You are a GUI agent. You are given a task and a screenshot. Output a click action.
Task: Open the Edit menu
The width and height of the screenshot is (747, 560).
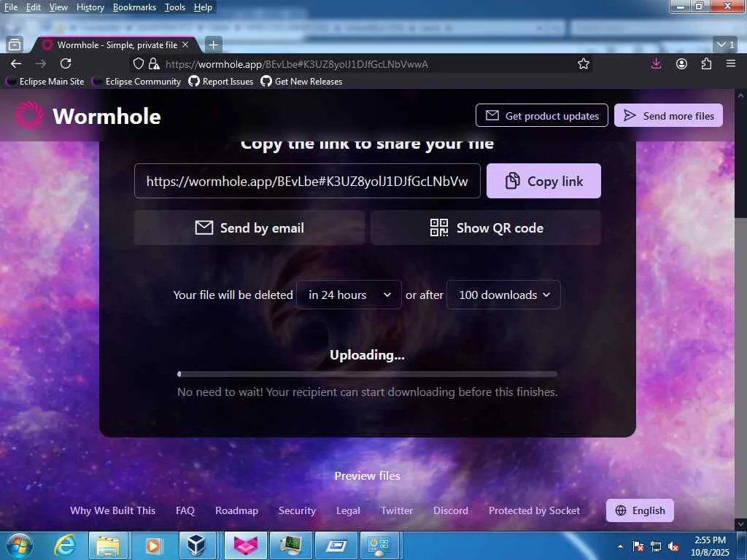[x=33, y=7]
